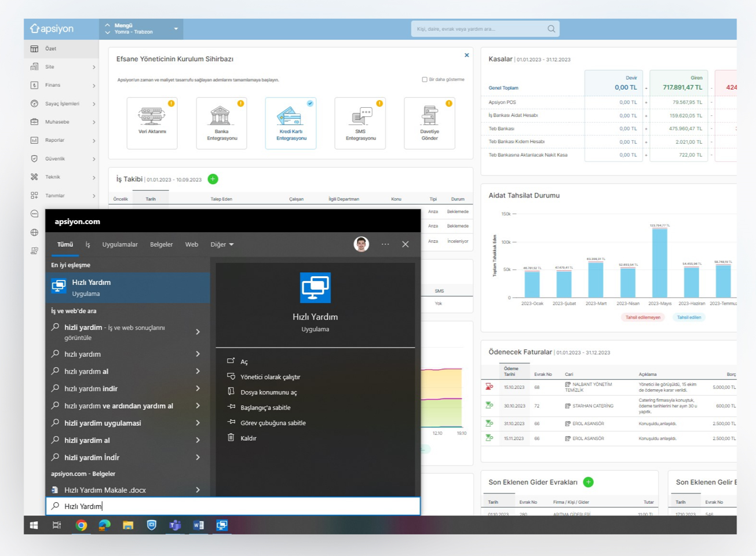The height and width of the screenshot is (556, 756).
Task: Click the Teknik tools icon
Action: point(34,177)
